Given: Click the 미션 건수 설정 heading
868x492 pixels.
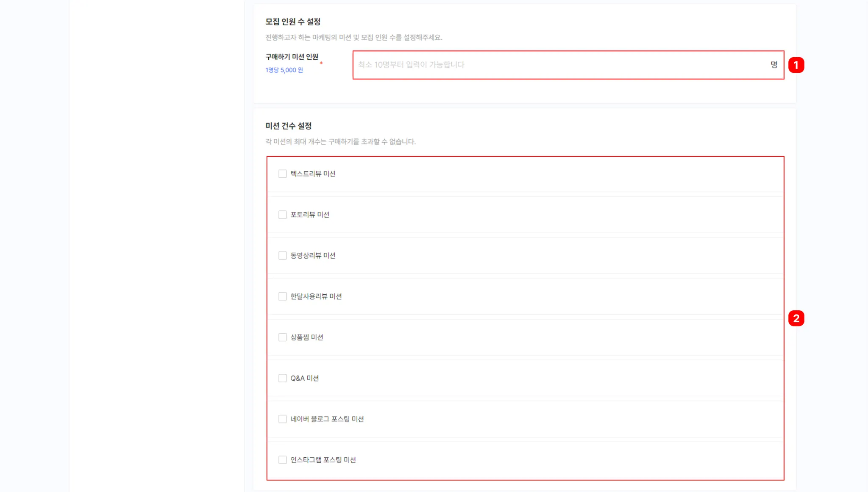Looking at the screenshot, I should (x=288, y=126).
